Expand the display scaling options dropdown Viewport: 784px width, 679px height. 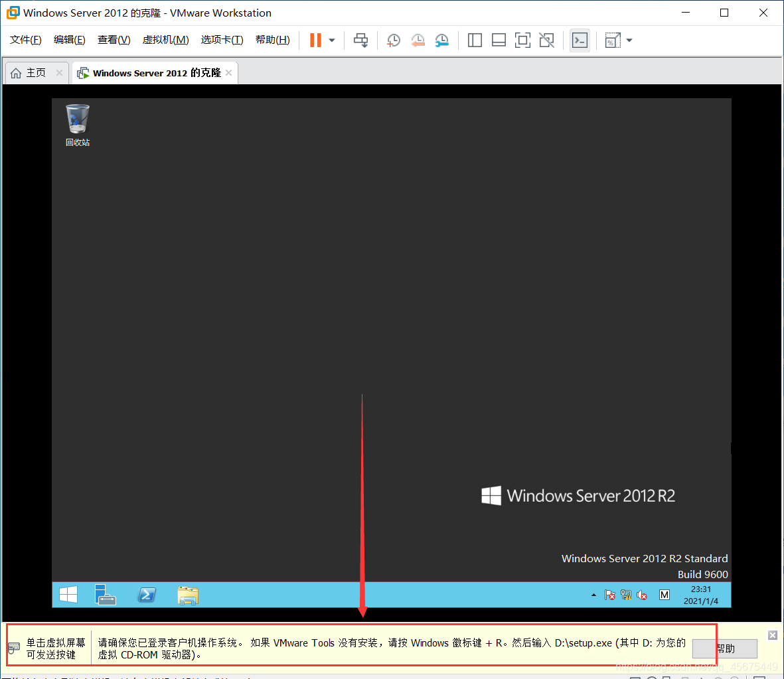point(629,40)
